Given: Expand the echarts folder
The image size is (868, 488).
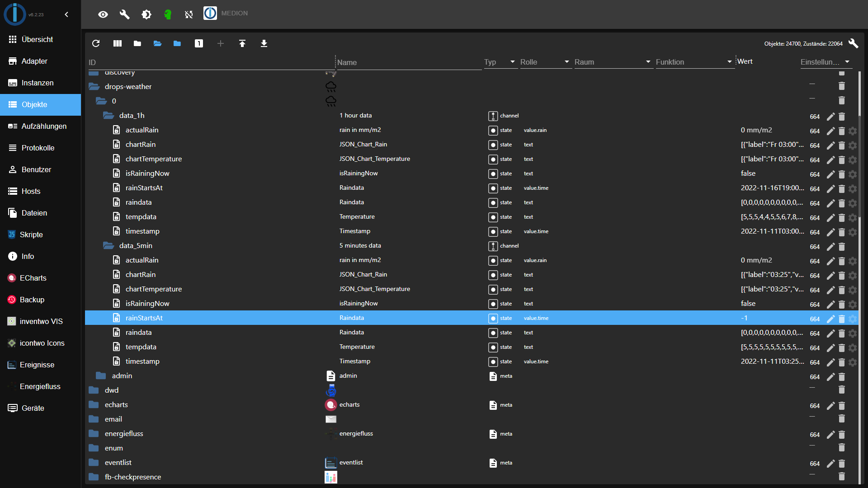Looking at the screenshot, I should (x=94, y=405).
